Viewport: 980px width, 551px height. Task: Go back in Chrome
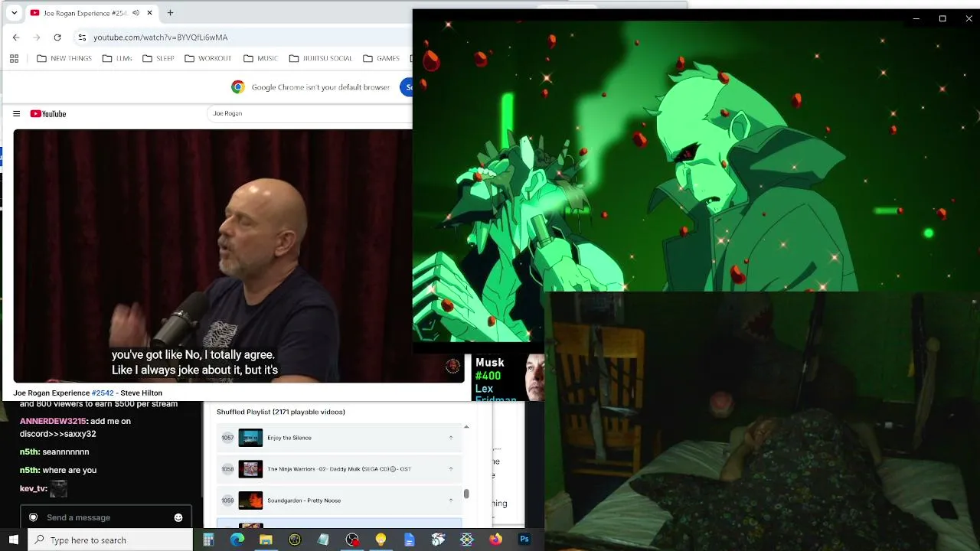16,37
